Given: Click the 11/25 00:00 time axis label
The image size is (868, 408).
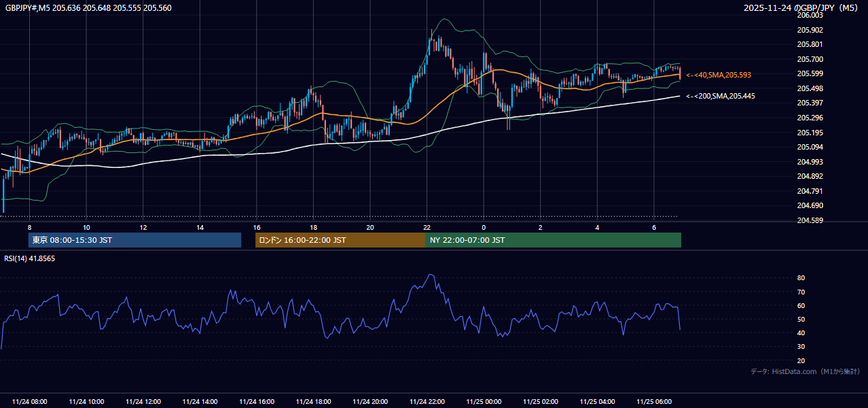Looking at the screenshot, I should 484,402.
